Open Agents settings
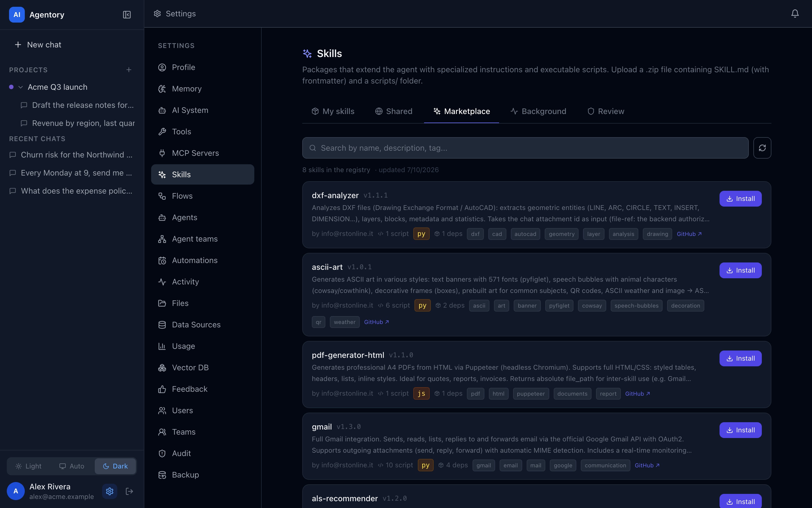812x508 pixels. click(x=203, y=217)
